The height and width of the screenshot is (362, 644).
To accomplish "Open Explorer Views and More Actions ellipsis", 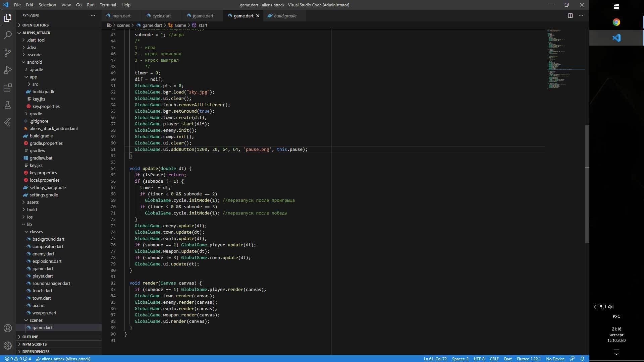I will pyautogui.click(x=93, y=15).
